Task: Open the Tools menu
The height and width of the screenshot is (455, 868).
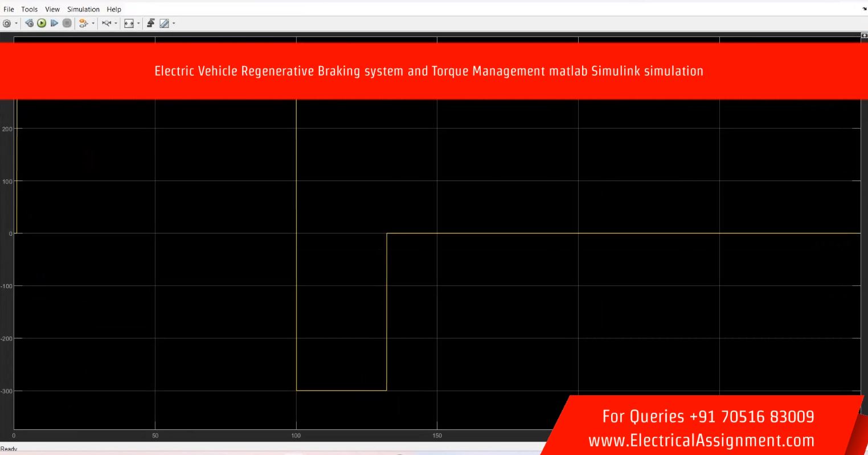Action: click(30, 9)
